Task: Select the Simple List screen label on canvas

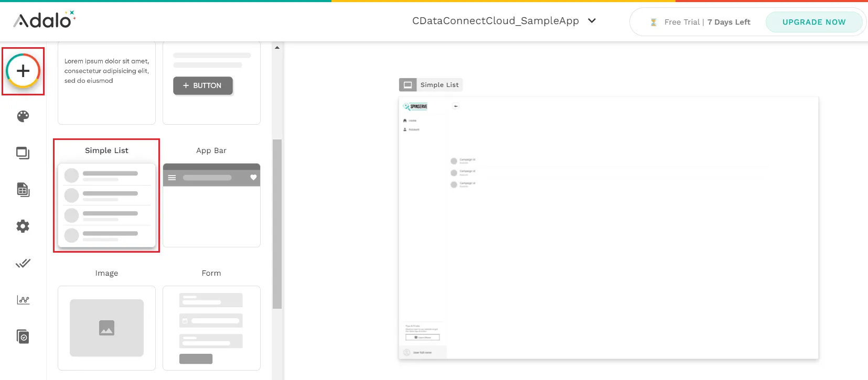Action: (439, 85)
